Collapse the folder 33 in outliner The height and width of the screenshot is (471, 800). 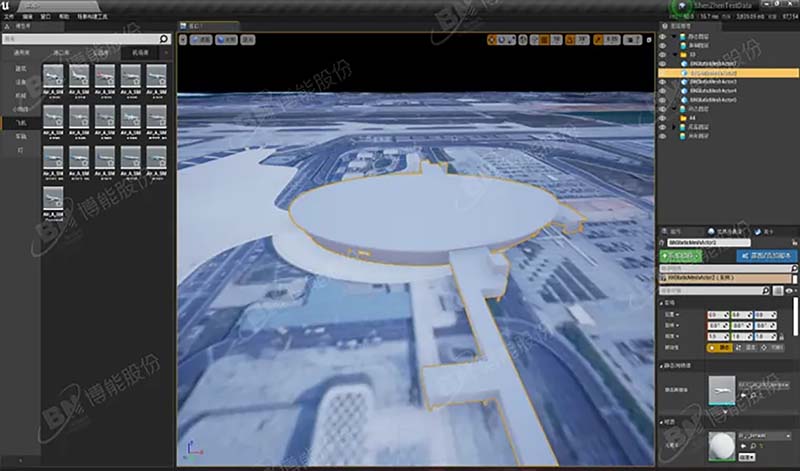click(x=673, y=55)
